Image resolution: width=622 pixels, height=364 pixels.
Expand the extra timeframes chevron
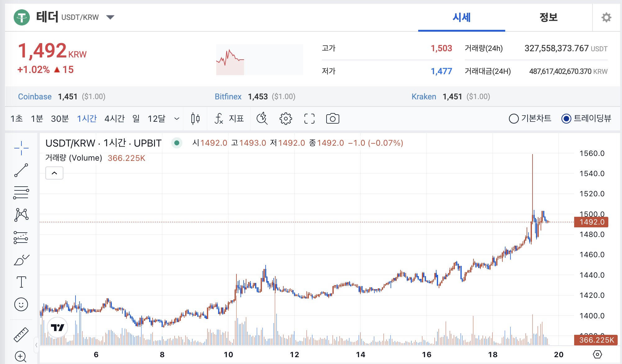(x=177, y=118)
